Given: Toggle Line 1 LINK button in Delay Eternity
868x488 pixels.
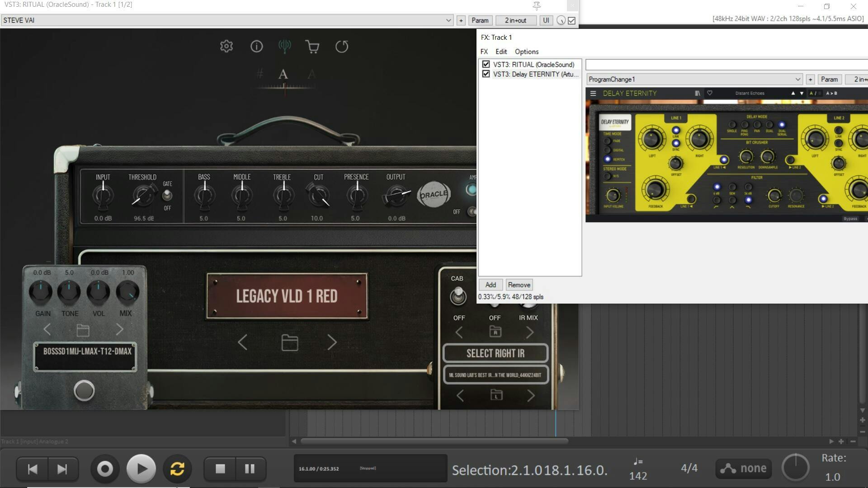Looking at the screenshot, I should pos(676,131).
